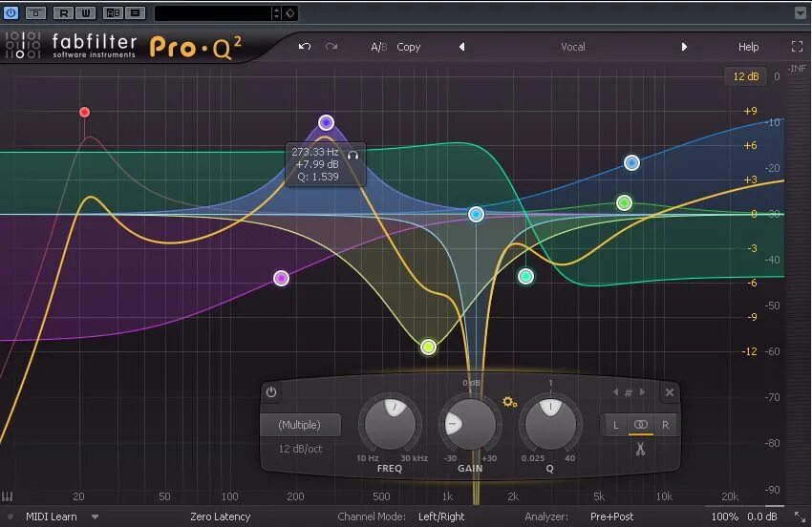Screen dimensions: 812x527
Task: Open Pre+Post analyzer settings
Action: coord(611,516)
